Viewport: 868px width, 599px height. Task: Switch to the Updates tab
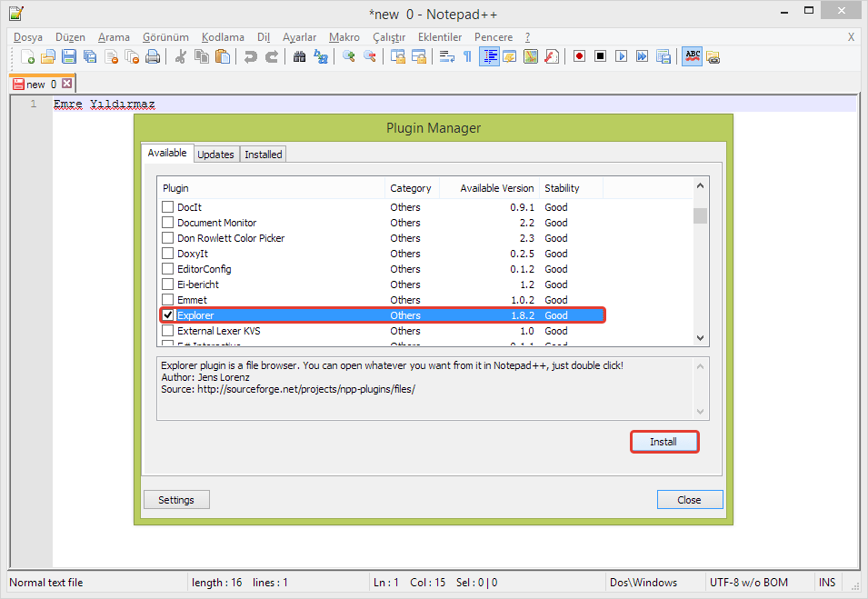point(216,155)
